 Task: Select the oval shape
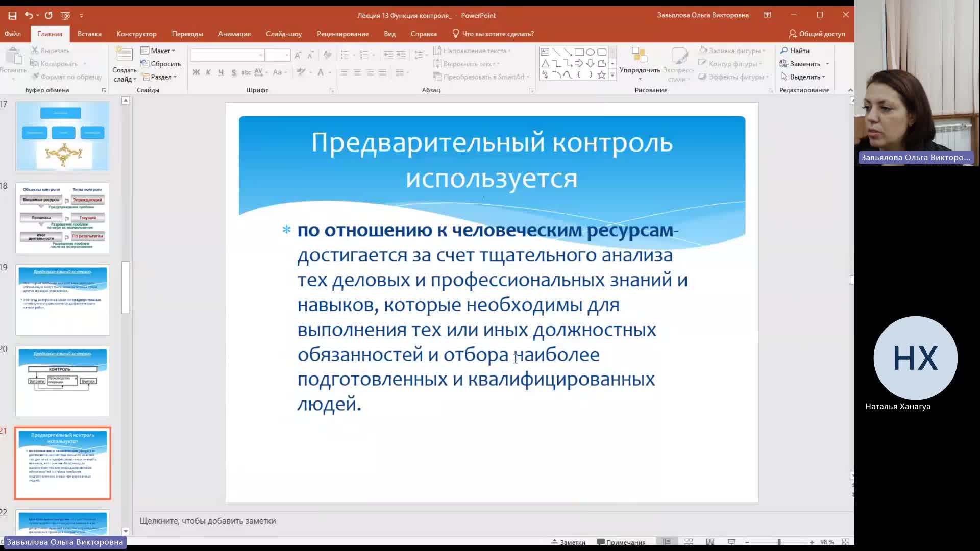point(591,52)
